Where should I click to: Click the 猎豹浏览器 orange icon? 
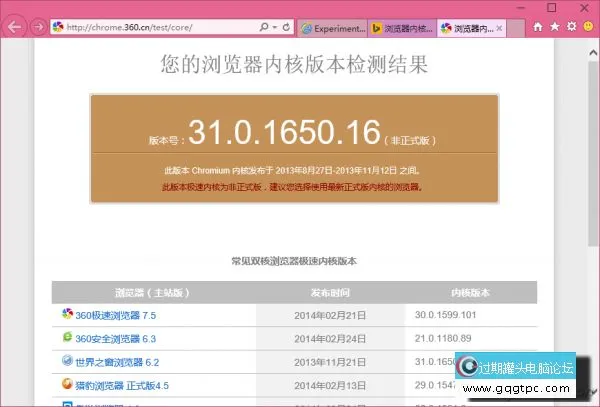67,384
